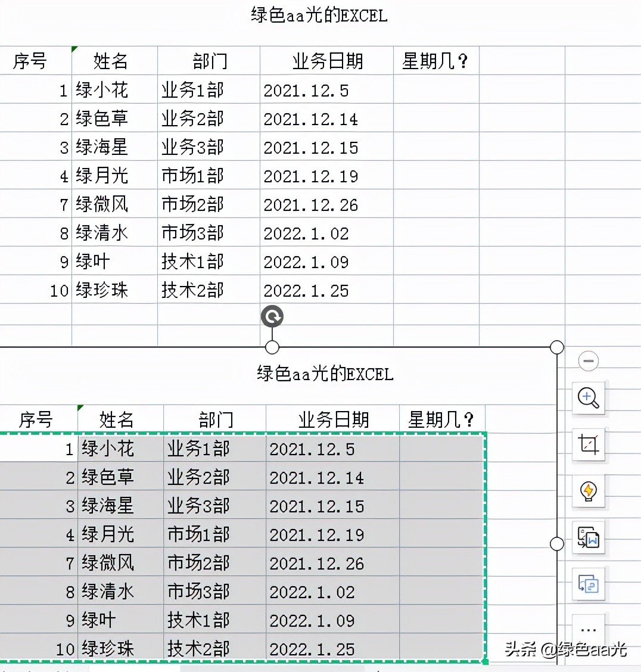Viewport: 641px width, 672px height.
Task: Click the minus zoom-out round button
Action: tap(589, 361)
